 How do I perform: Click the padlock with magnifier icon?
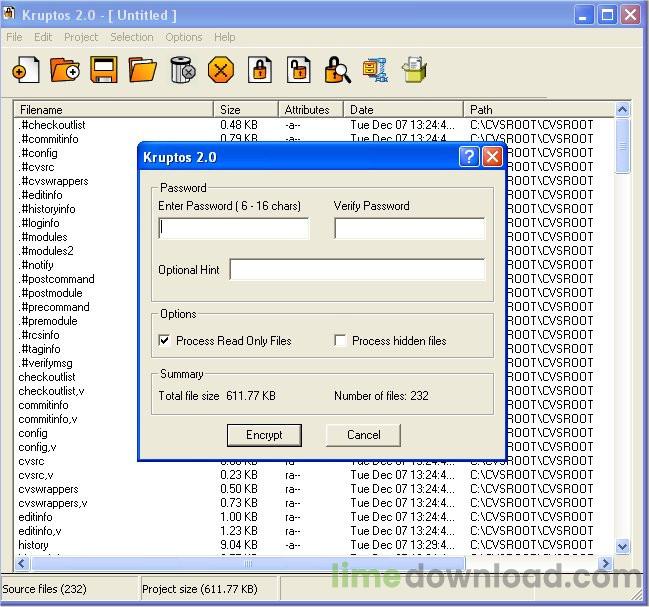tap(338, 70)
